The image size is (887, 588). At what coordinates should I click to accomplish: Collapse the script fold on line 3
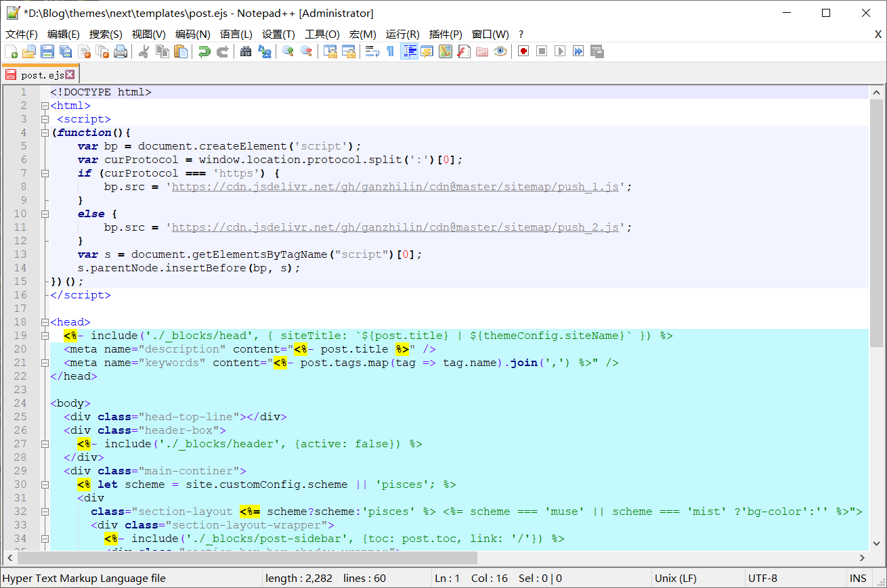click(x=45, y=119)
